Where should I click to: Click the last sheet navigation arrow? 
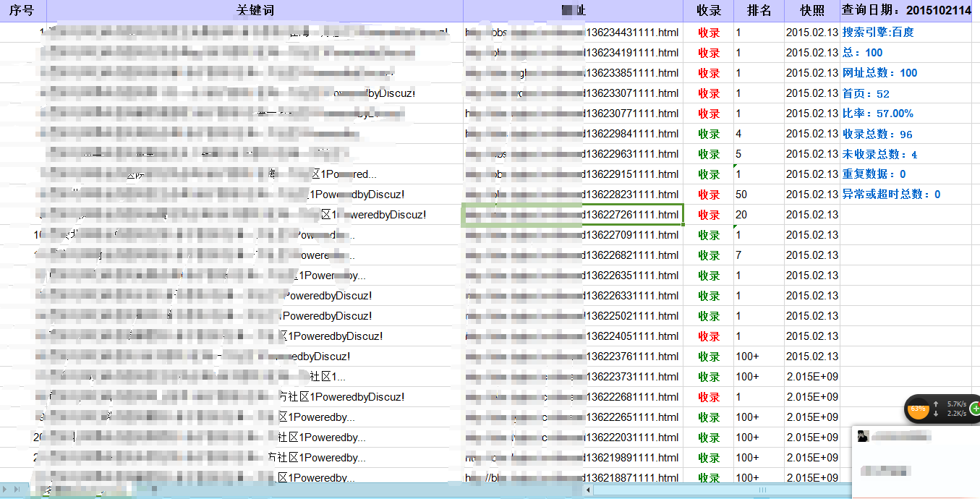coord(16,488)
